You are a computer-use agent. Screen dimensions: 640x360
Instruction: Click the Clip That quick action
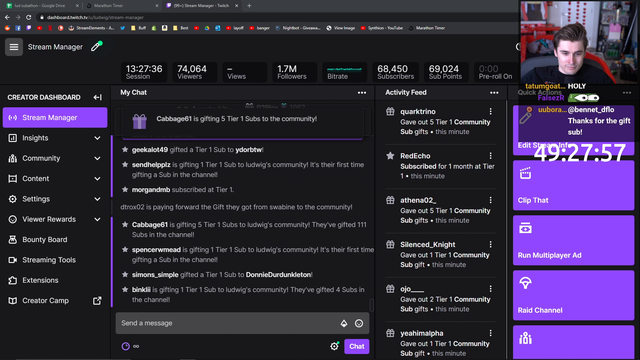[x=573, y=185]
